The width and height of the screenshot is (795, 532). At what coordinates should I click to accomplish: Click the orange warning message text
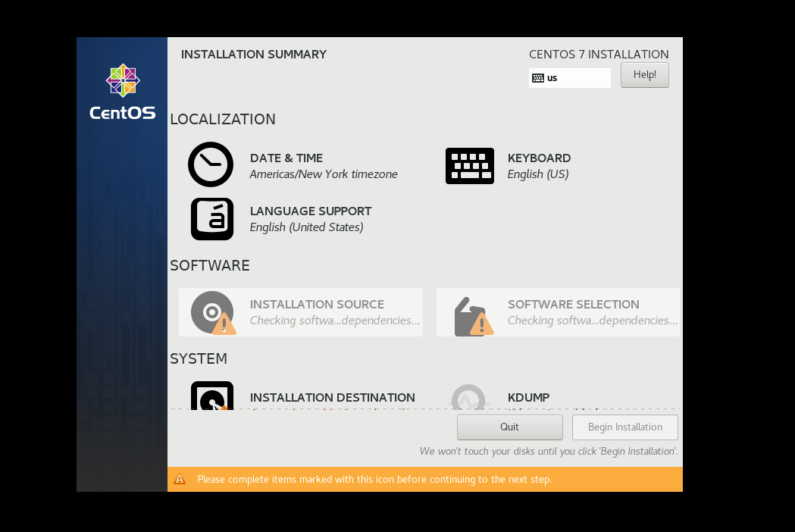(x=374, y=479)
